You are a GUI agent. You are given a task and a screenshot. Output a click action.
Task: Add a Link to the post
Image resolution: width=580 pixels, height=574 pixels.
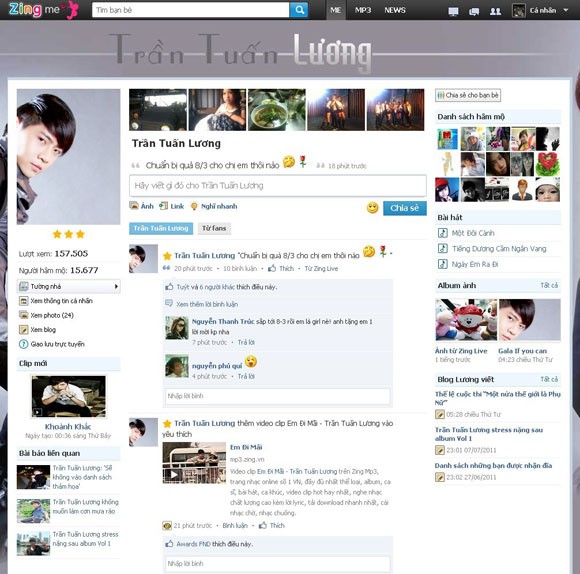coord(172,206)
